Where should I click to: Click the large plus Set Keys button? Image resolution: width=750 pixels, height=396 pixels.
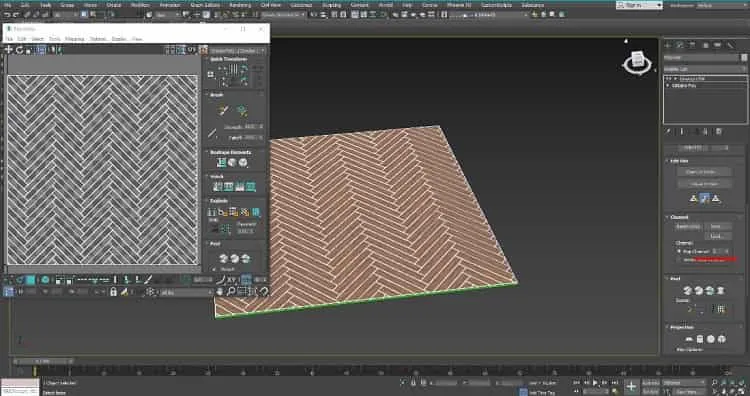click(631, 386)
